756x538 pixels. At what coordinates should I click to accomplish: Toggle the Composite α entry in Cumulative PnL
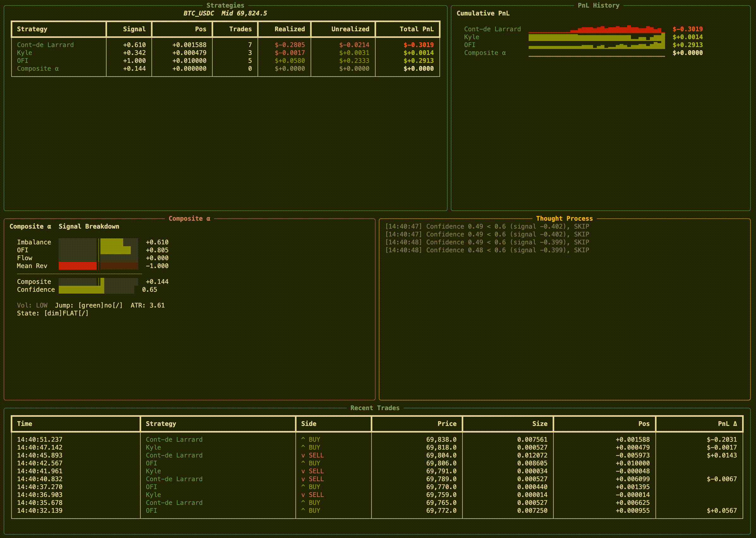pos(485,52)
